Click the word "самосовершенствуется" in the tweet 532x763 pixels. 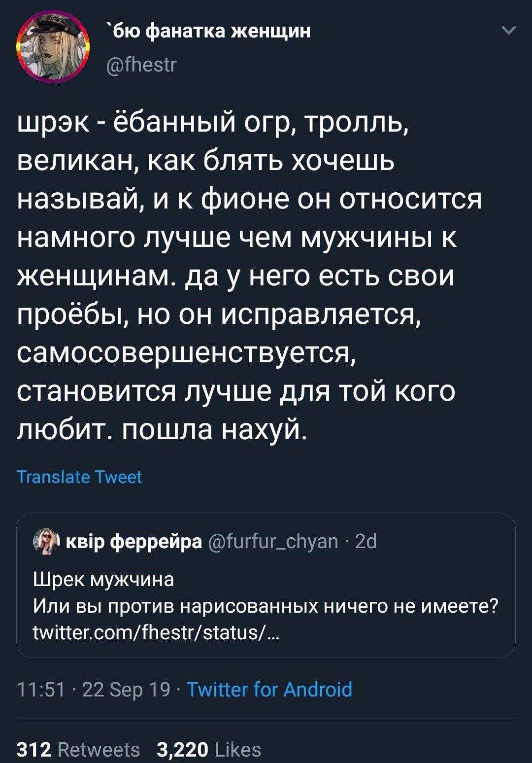click(186, 352)
